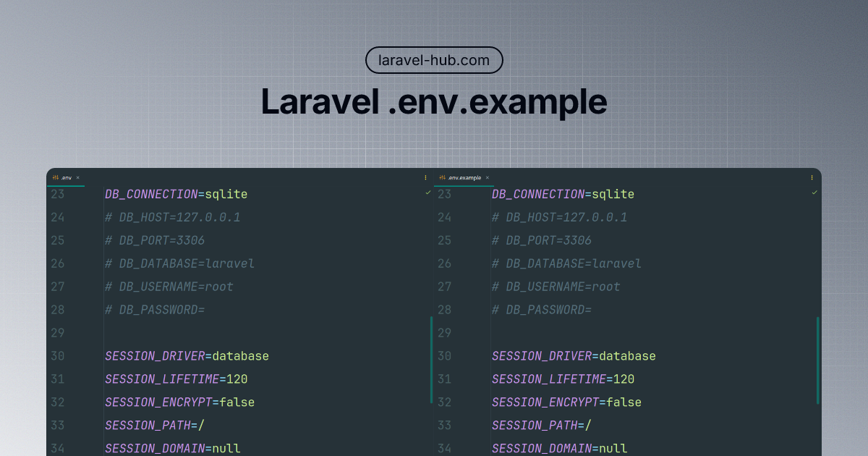Click the checkmark beside DB_CONNECTION in left pane

[x=427, y=193]
